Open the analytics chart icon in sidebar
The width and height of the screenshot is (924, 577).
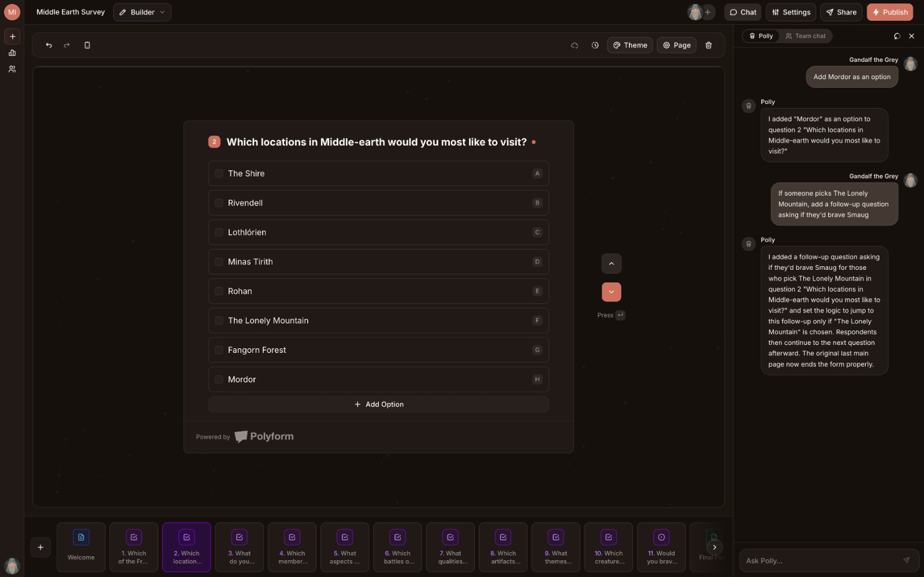12,53
